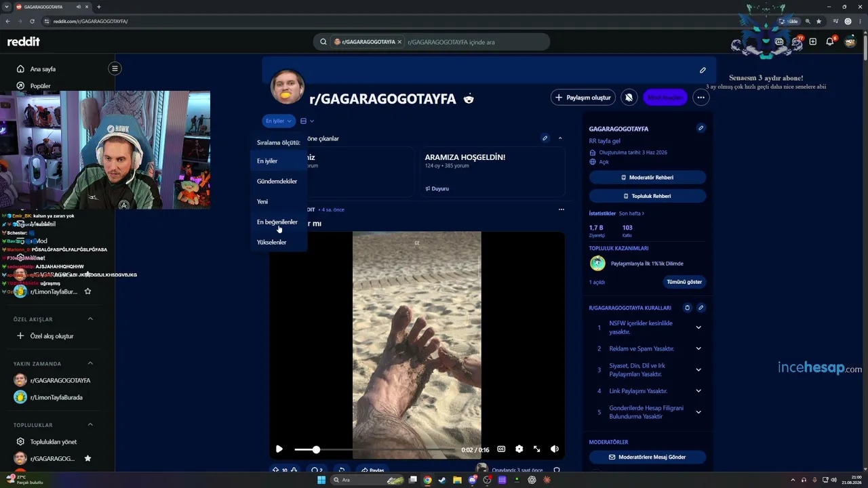Open 'Son hafta' statistics period
Screen dimensions: 868x488
(x=631, y=213)
